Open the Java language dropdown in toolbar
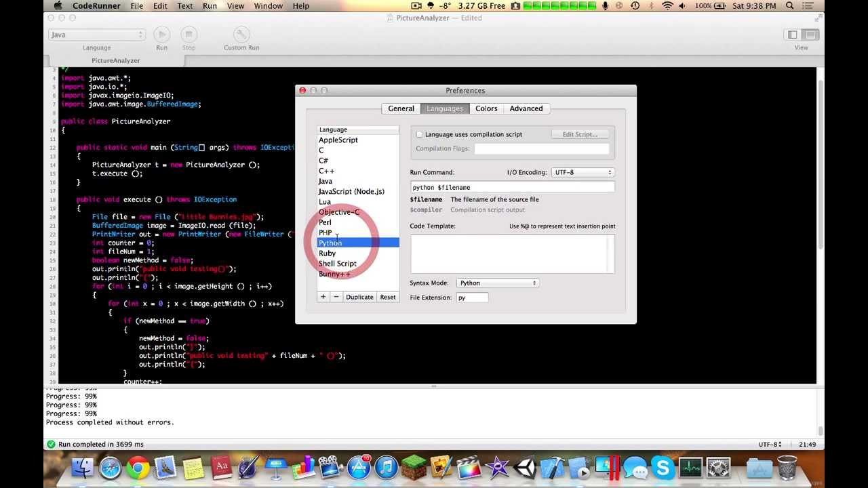This screenshot has width=868, height=488. coord(96,35)
